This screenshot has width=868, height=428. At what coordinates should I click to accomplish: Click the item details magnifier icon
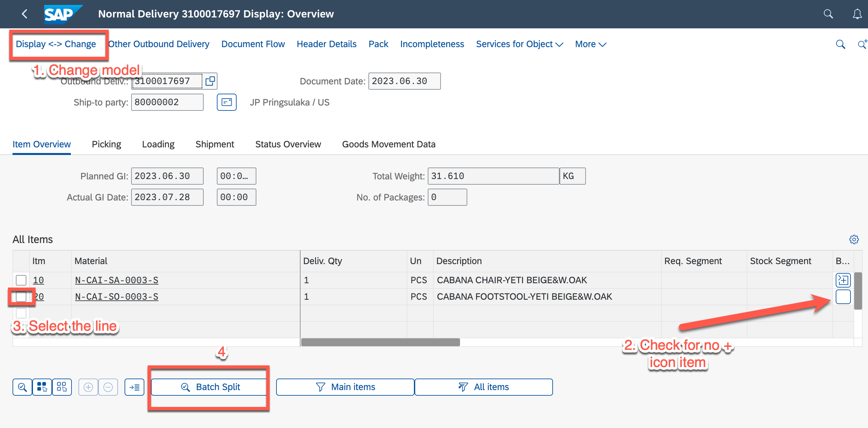tap(22, 387)
